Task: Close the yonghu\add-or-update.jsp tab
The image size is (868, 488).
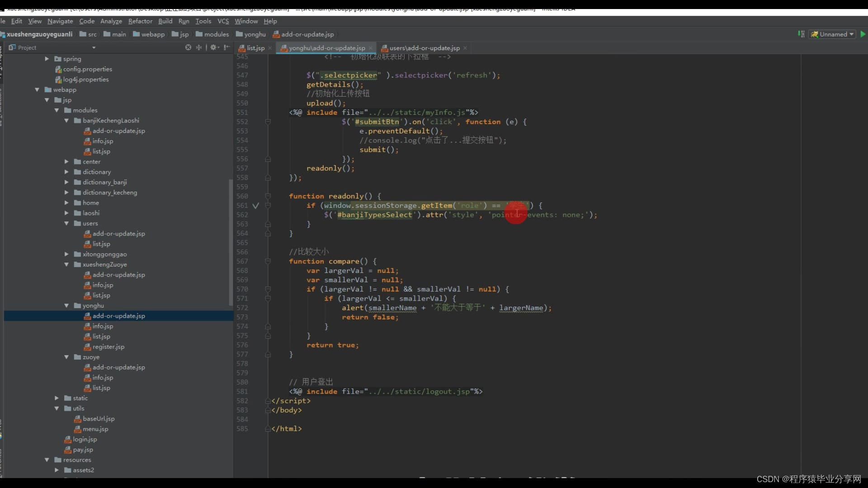Action: tap(370, 48)
